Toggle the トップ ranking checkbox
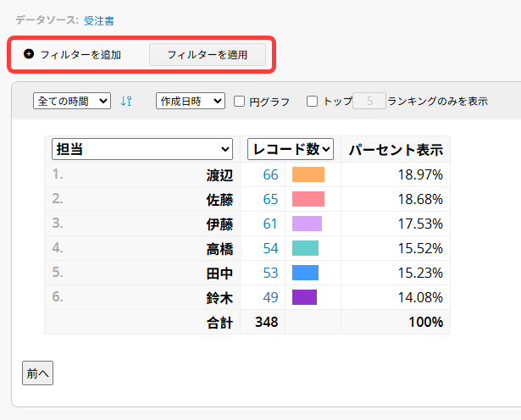 point(312,102)
